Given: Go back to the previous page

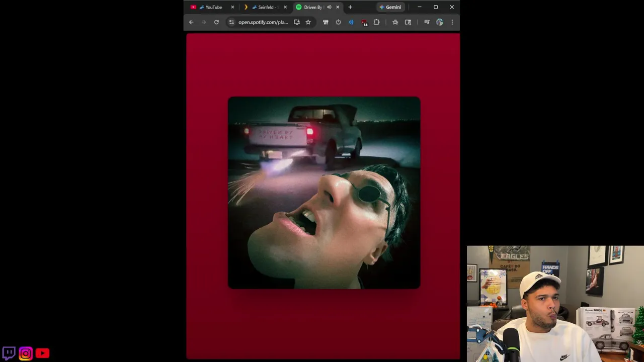Looking at the screenshot, I should [191, 22].
